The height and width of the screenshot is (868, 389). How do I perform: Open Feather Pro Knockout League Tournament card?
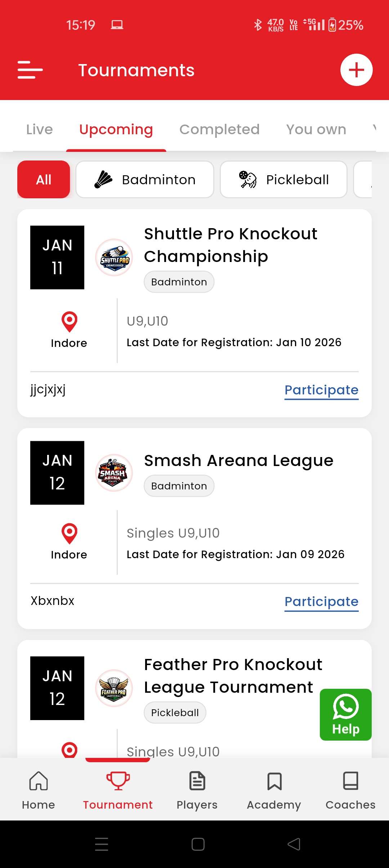[233, 676]
